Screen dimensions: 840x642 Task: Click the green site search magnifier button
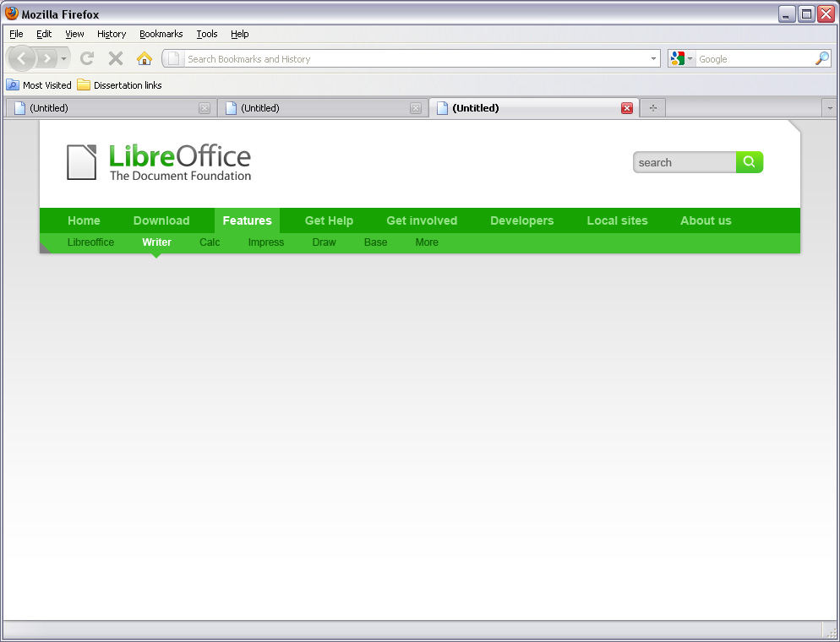[750, 161]
